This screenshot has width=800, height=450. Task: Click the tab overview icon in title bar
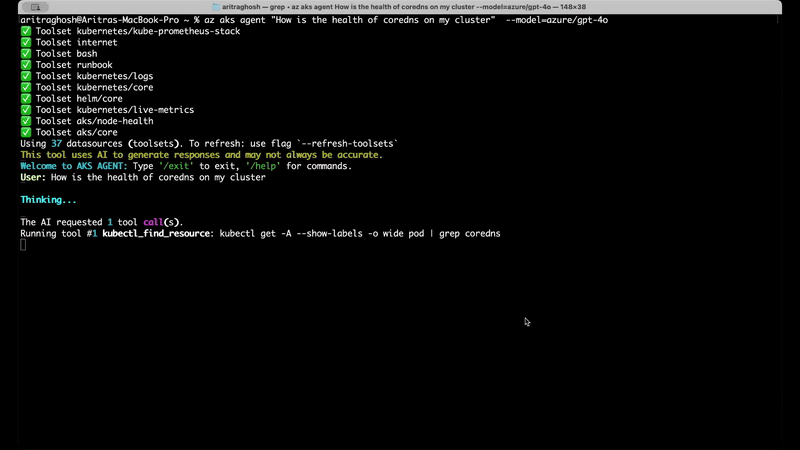35,7
